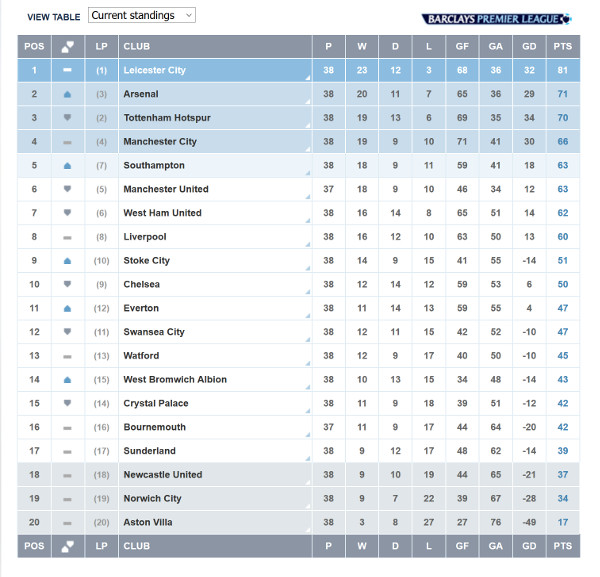
Task: Click the up arrow icon next to Arsenal
Action: (67, 94)
